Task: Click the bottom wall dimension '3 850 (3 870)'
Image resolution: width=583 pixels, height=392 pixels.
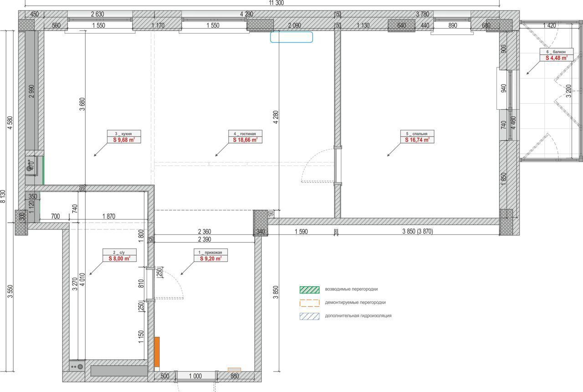Action: (x=418, y=231)
